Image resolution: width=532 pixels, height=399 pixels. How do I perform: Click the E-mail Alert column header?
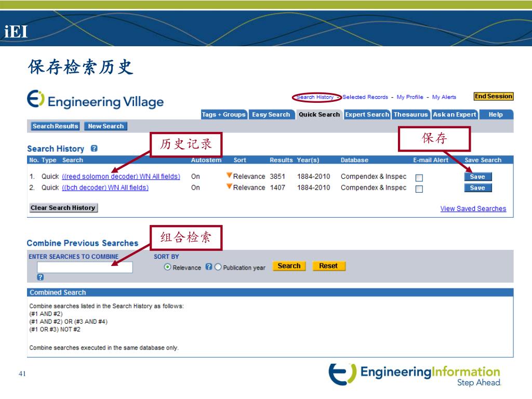[431, 160]
